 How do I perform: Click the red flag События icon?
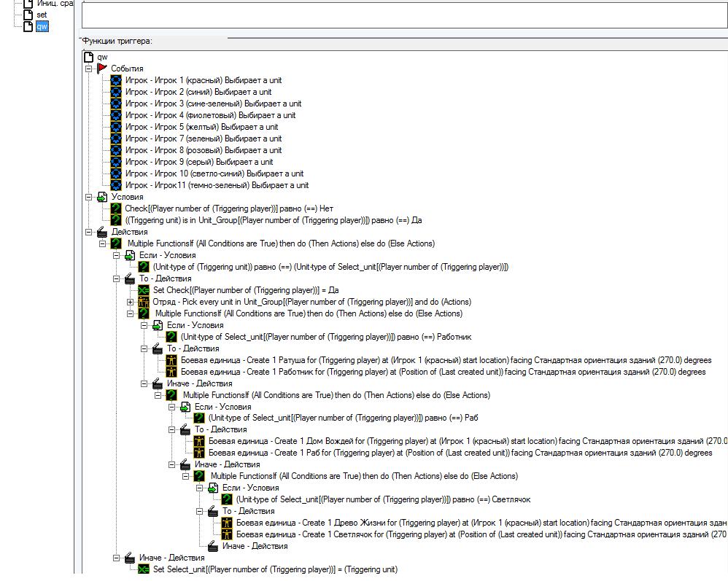tap(102, 69)
